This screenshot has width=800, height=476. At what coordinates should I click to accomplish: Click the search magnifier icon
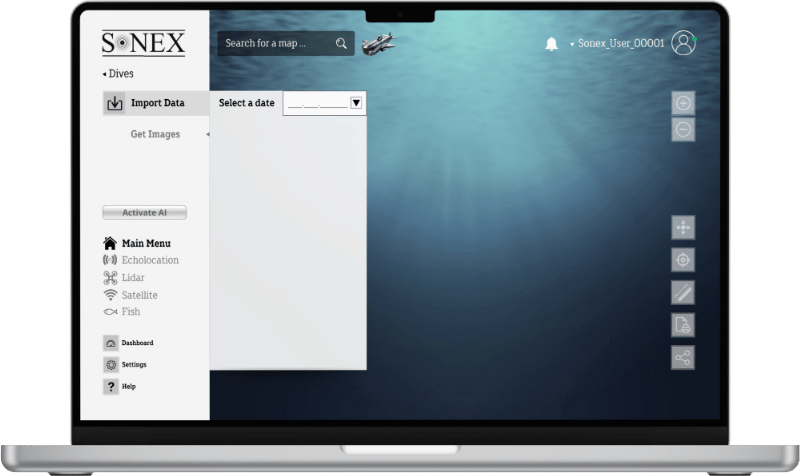point(341,43)
